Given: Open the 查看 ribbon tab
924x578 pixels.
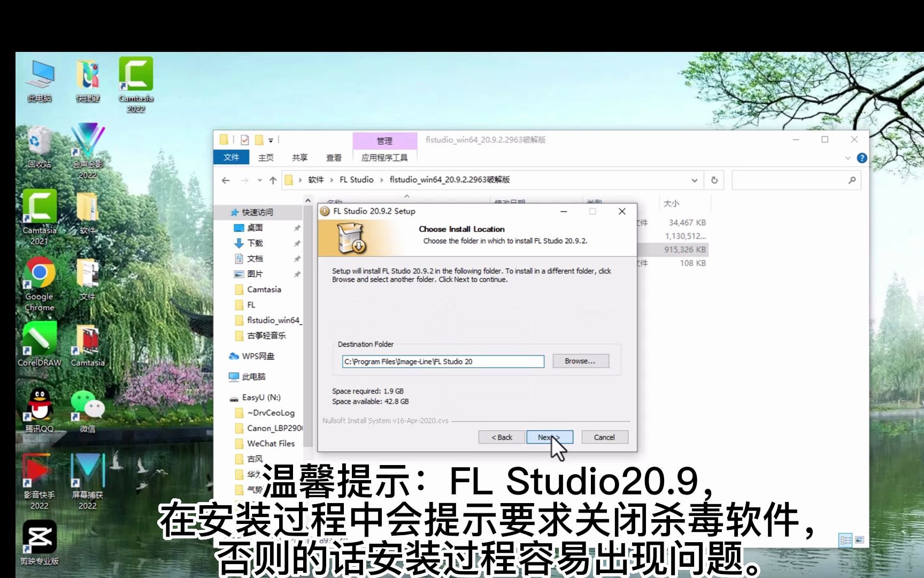Looking at the screenshot, I should tap(334, 157).
